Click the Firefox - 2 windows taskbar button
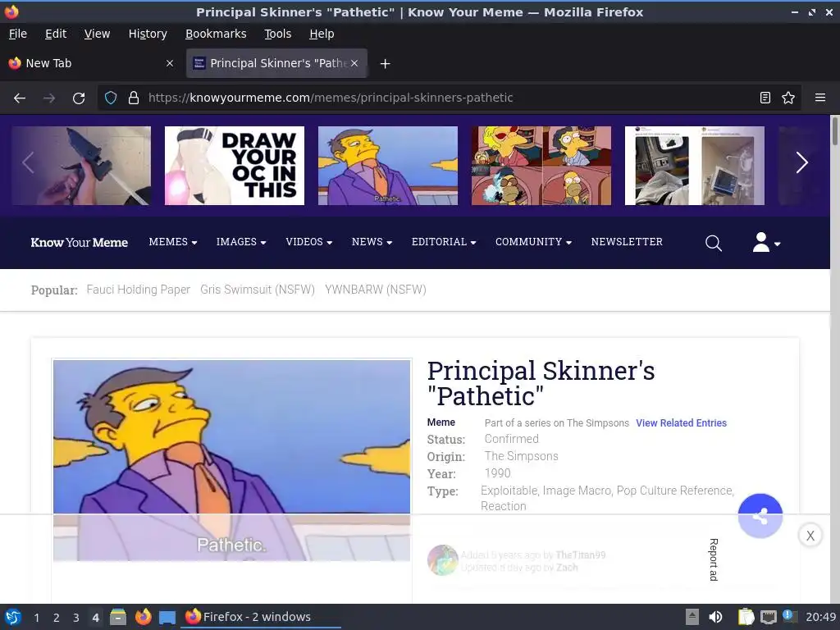Image resolution: width=840 pixels, height=630 pixels. pyautogui.click(x=262, y=617)
